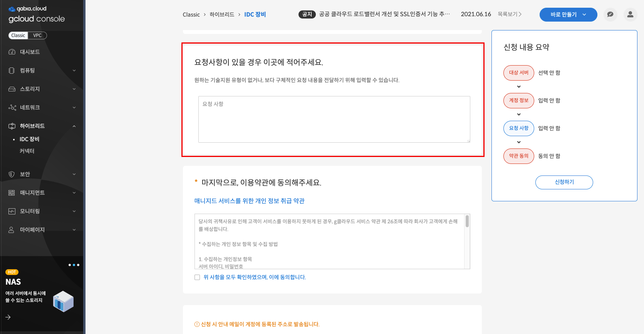Viewport: 644px width, 334px height.
Task: Click the monitoring chart icon in sidebar
Action: tap(12, 211)
